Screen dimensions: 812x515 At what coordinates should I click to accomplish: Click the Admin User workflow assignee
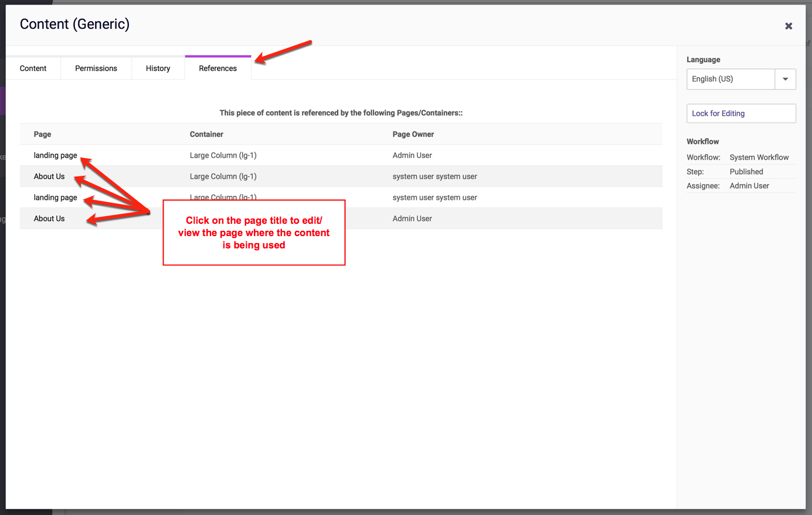click(749, 186)
